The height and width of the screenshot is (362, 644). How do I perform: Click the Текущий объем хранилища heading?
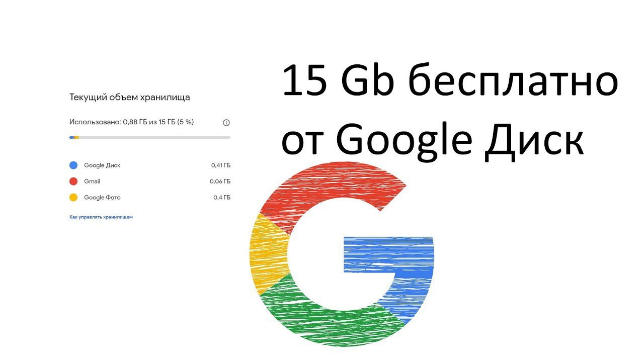[130, 98]
